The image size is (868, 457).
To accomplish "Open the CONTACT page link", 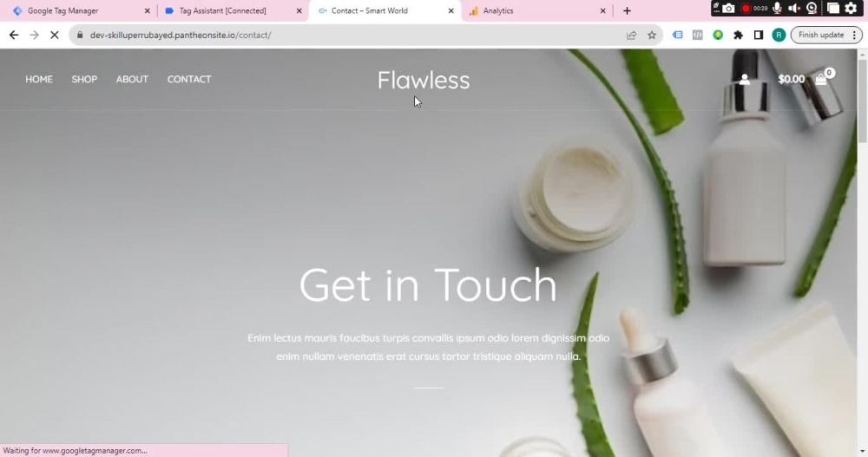I will click(188, 79).
